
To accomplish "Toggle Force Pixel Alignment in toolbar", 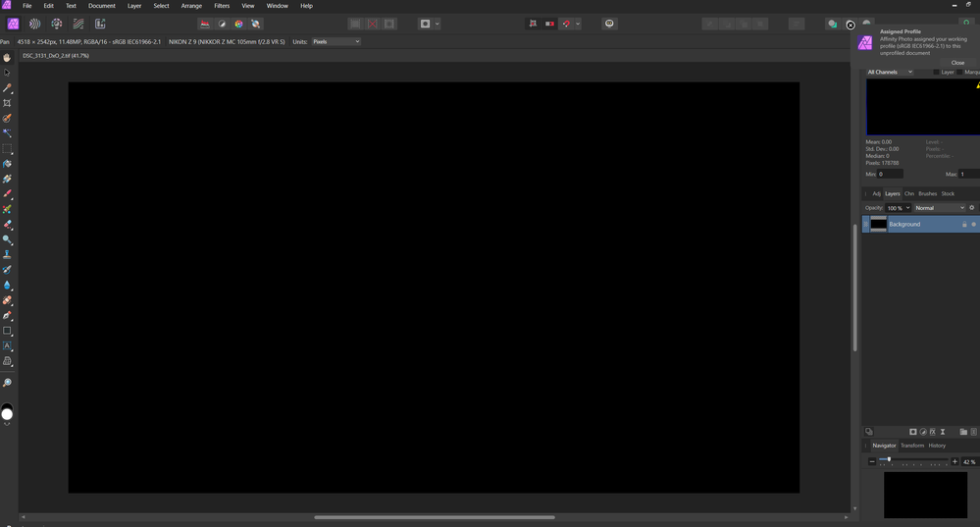I will [x=533, y=24].
